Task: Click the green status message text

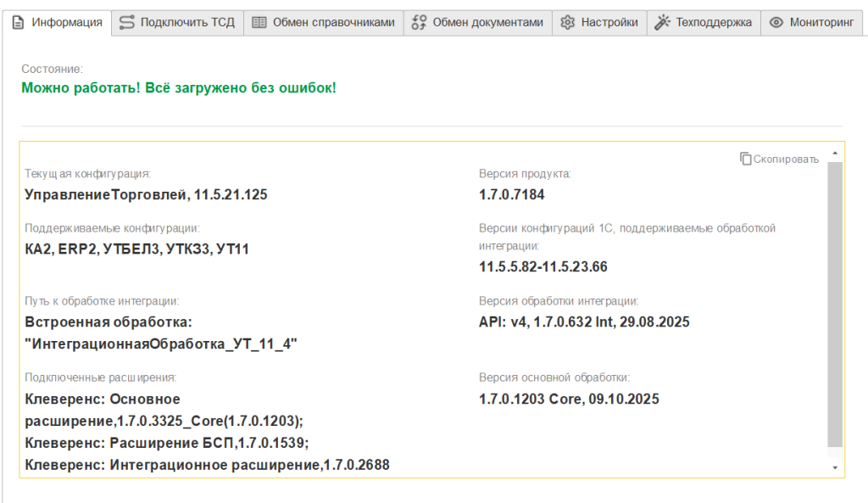Action: [x=178, y=87]
